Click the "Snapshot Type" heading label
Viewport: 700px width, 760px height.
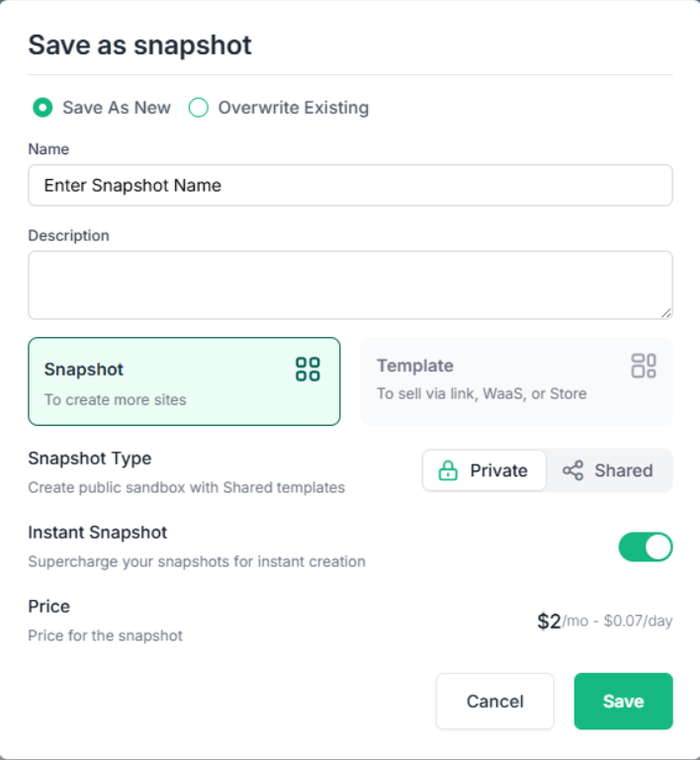pos(90,459)
